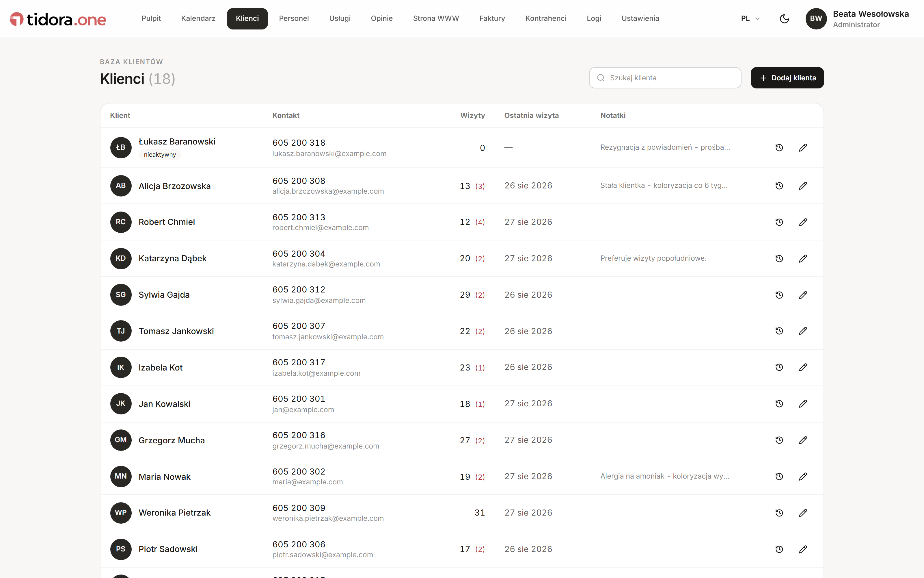Edit client Łukasz Baranowski

pos(803,148)
